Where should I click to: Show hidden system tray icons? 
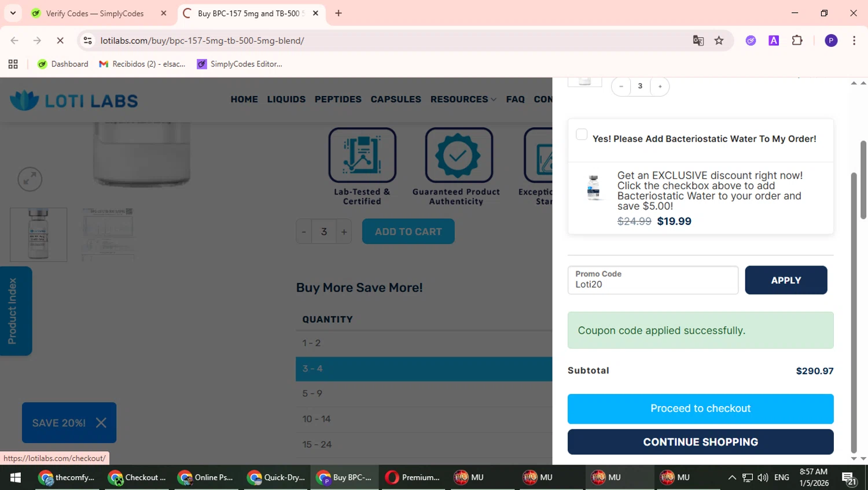732,477
